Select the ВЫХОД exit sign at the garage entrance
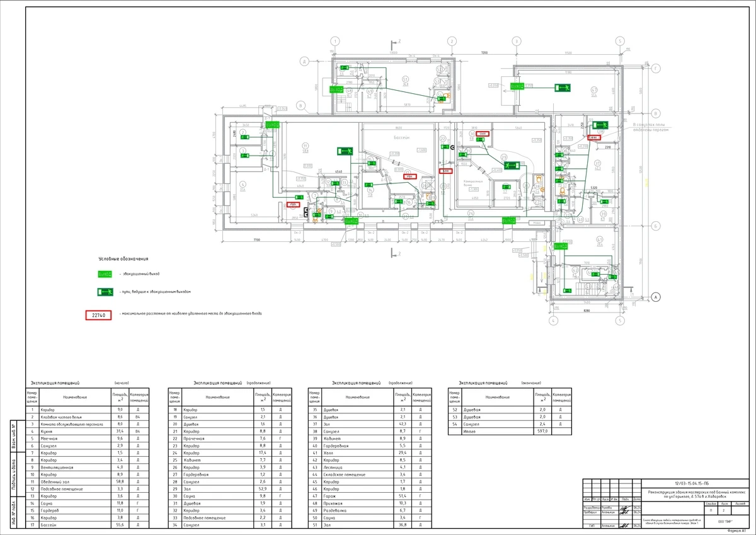This screenshot has height=535, width=756. coord(517,86)
